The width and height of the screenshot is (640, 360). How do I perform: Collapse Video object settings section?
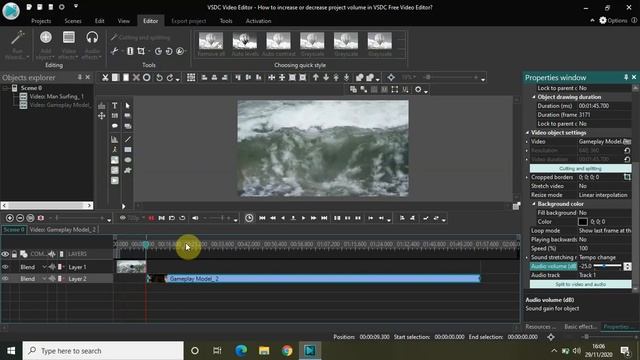coord(527,133)
